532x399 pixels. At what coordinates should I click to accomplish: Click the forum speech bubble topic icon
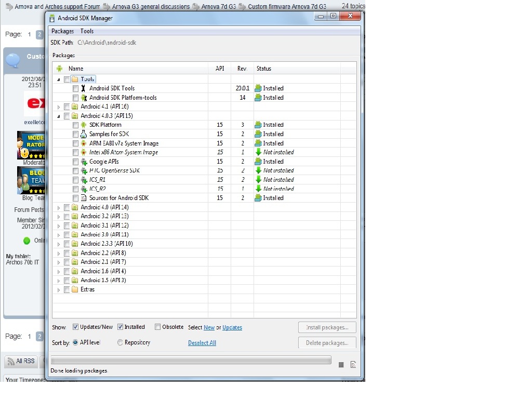coord(13,60)
